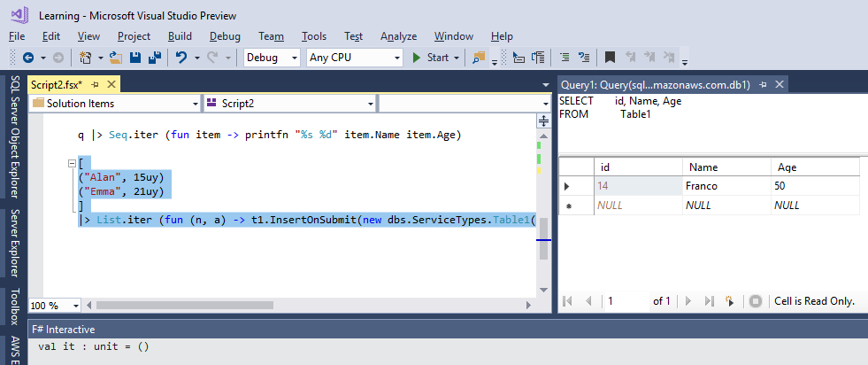This screenshot has height=365, width=868.
Task: Click the Stop query execution icon
Action: click(755, 301)
